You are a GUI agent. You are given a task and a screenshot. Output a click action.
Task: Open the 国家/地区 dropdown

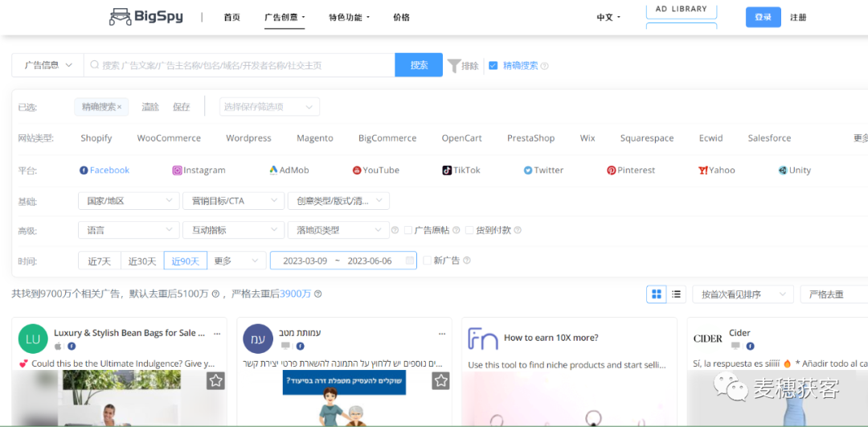pyautogui.click(x=129, y=200)
